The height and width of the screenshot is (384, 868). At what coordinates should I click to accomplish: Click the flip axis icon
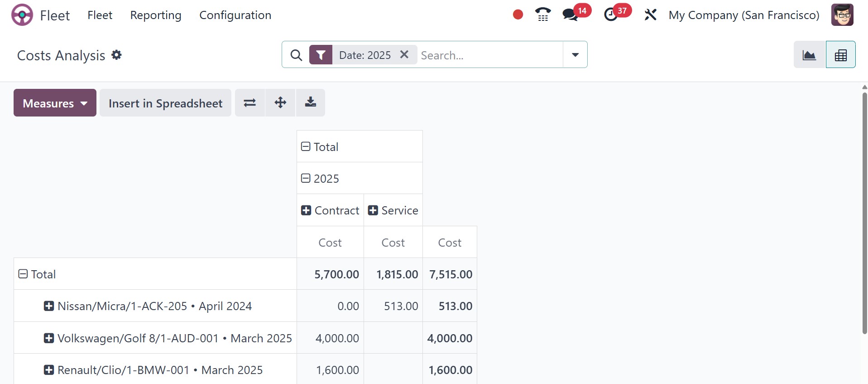(x=249, y=103)
